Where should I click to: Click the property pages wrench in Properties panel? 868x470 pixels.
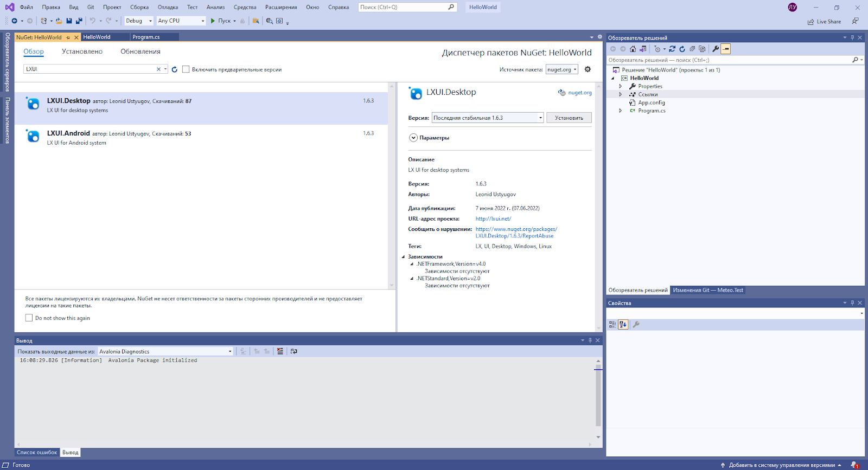click(636, 325)
